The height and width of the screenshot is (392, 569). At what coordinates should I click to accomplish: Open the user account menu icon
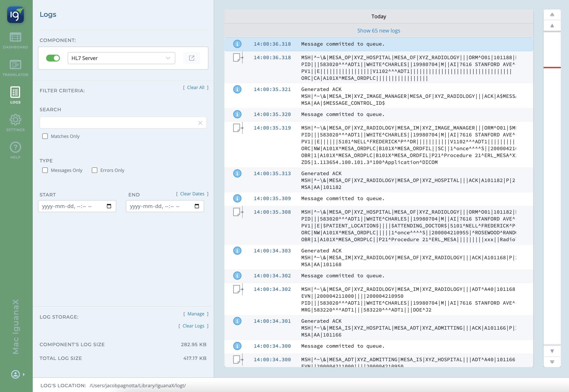pos(16,374)
